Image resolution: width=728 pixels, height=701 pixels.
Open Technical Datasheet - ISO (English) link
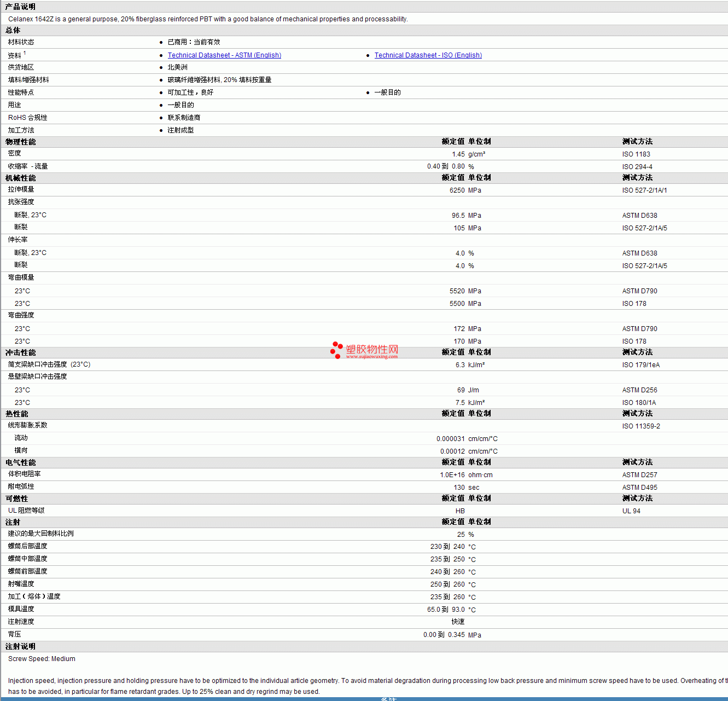pyautogui.click(x=428, y=55)
